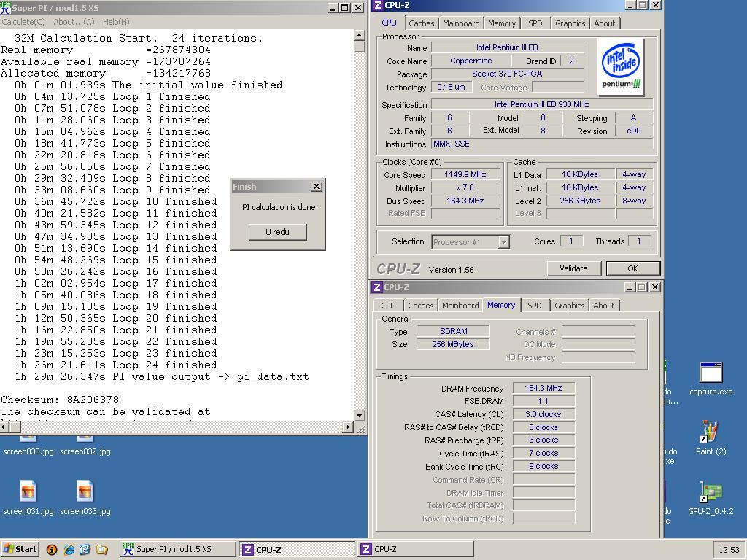
Task: Click the Socket 370 FC-PGA package field
Action: tap(508, 74)
